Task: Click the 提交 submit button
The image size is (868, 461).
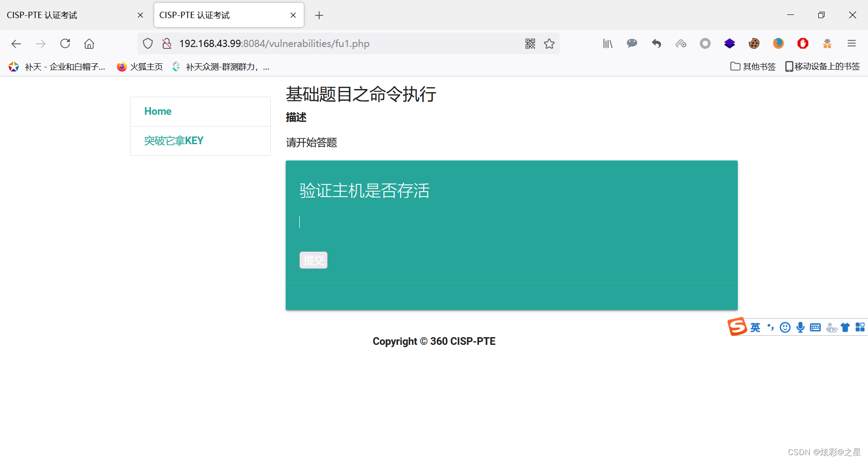Action: click(x=313, y=260)
